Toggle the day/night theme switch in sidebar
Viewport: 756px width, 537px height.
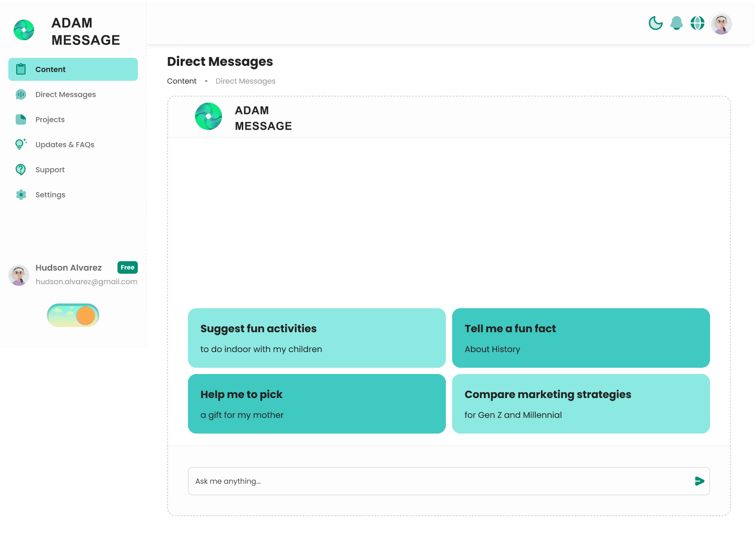[73, 316]
